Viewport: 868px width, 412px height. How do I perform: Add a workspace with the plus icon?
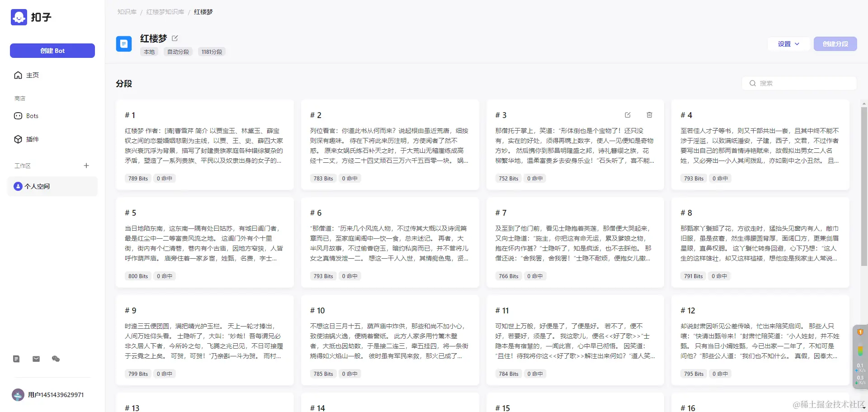[86, 166]
